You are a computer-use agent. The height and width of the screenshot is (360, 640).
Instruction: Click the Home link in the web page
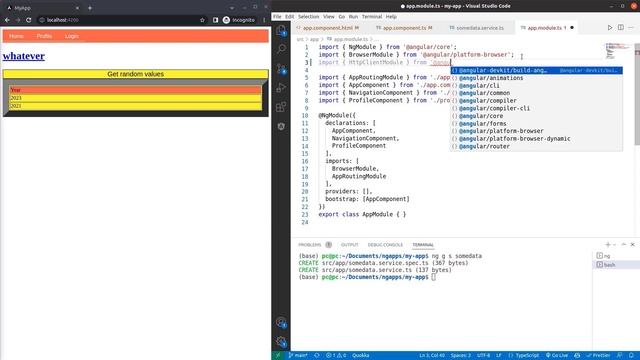coord(16,36)
